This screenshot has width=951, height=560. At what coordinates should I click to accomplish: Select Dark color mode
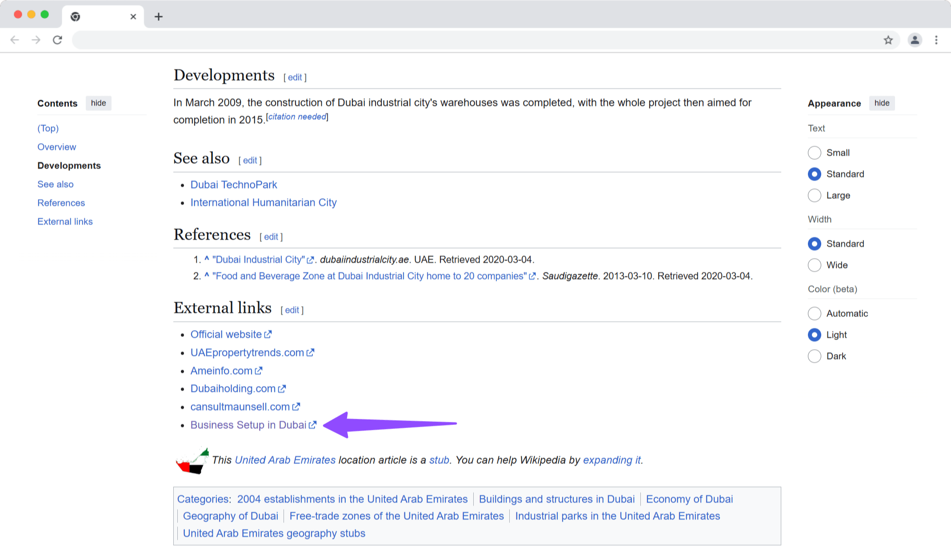click(x=814, y=356)
